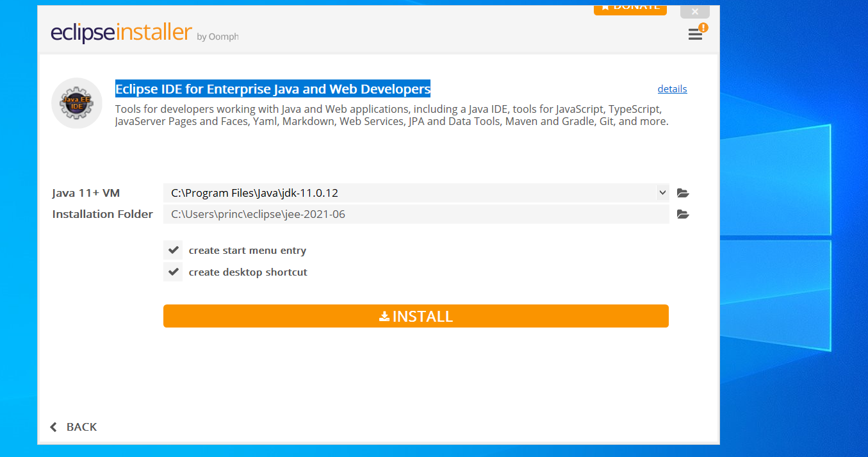The width and height of the screenshot is (868, 457).
Task: Click the Installation Folder path field
Action: 416,214
